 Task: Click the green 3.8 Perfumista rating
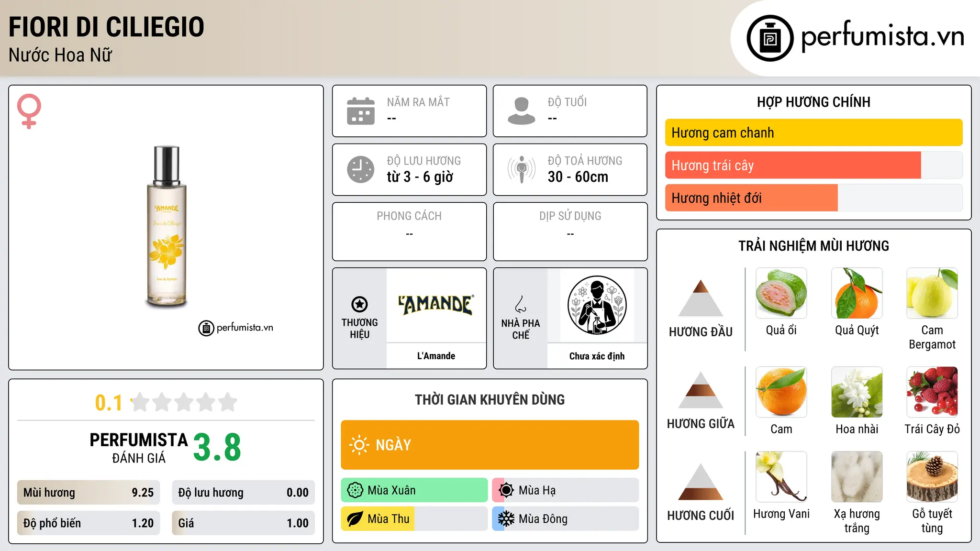click(217, 447)
